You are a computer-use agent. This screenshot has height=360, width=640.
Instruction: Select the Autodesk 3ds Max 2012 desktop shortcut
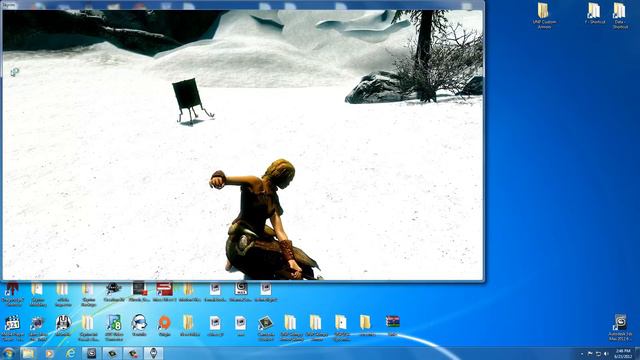(x=620, y=327)
